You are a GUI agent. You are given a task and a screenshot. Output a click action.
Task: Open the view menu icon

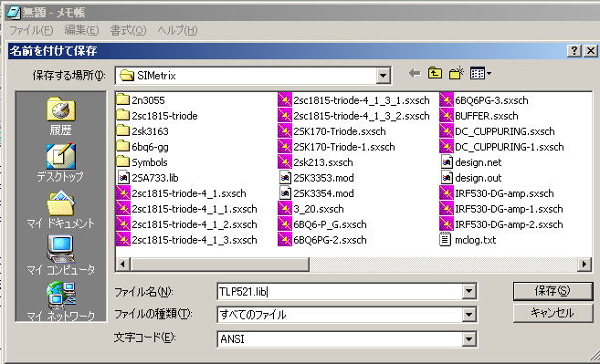tap(480, 73)
